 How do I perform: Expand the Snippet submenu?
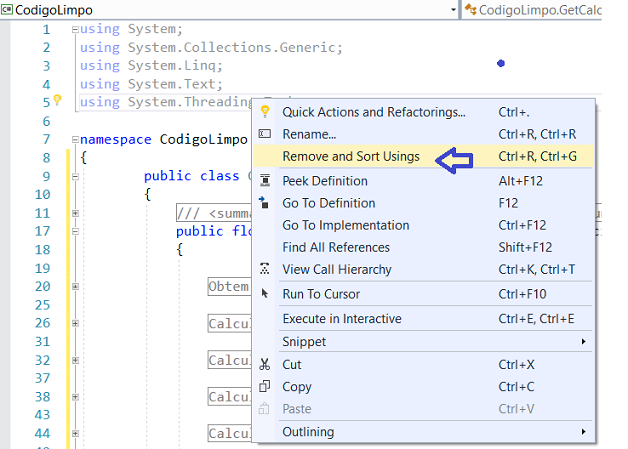(x=583, y=342)
